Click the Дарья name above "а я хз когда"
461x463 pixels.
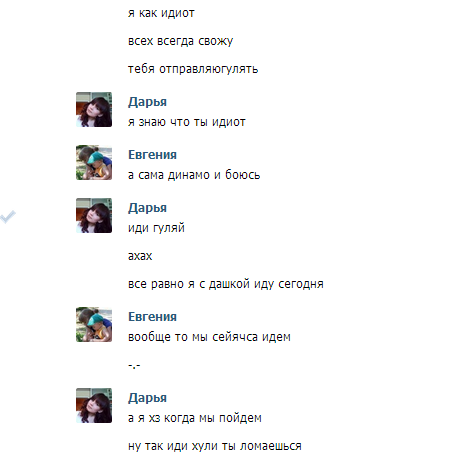147,398
